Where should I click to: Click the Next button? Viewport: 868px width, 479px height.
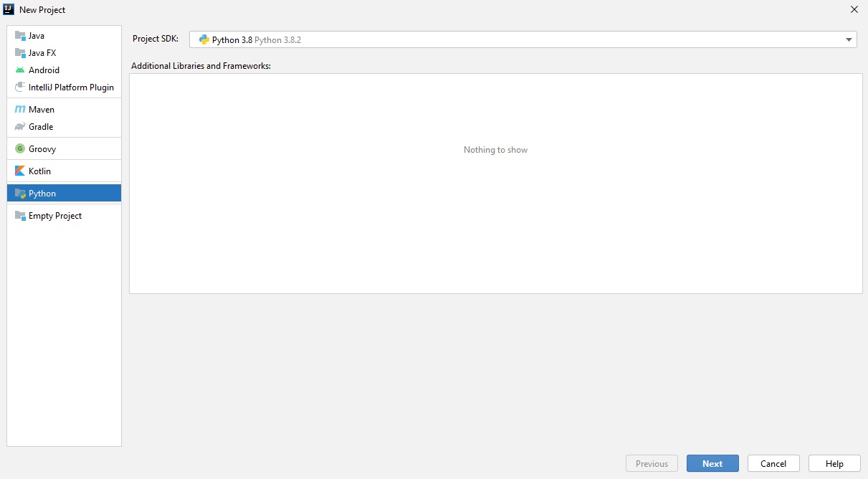point(712,463)
